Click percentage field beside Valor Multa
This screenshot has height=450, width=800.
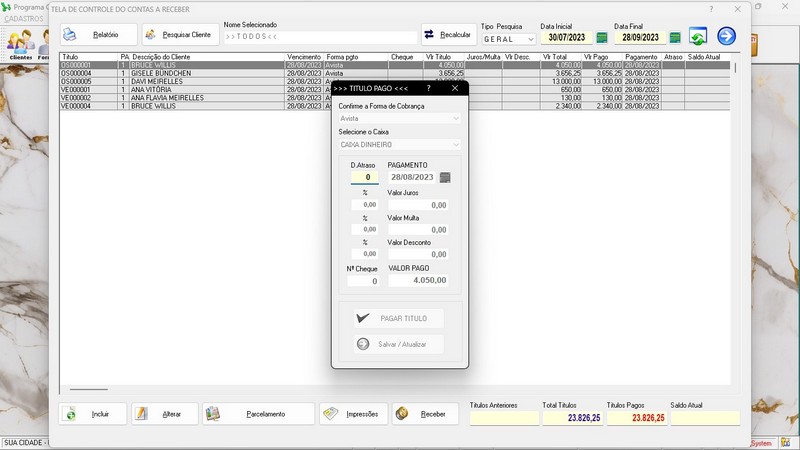click(364, 229)
